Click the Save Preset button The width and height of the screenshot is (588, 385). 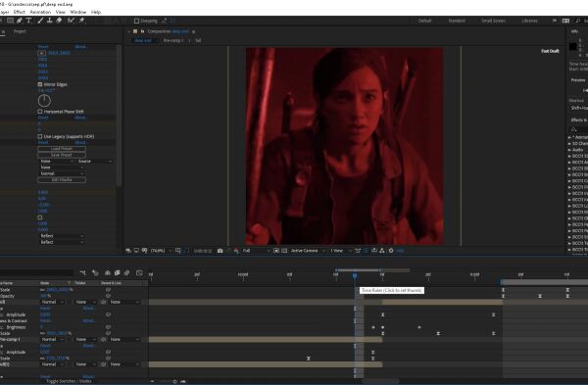62,155
